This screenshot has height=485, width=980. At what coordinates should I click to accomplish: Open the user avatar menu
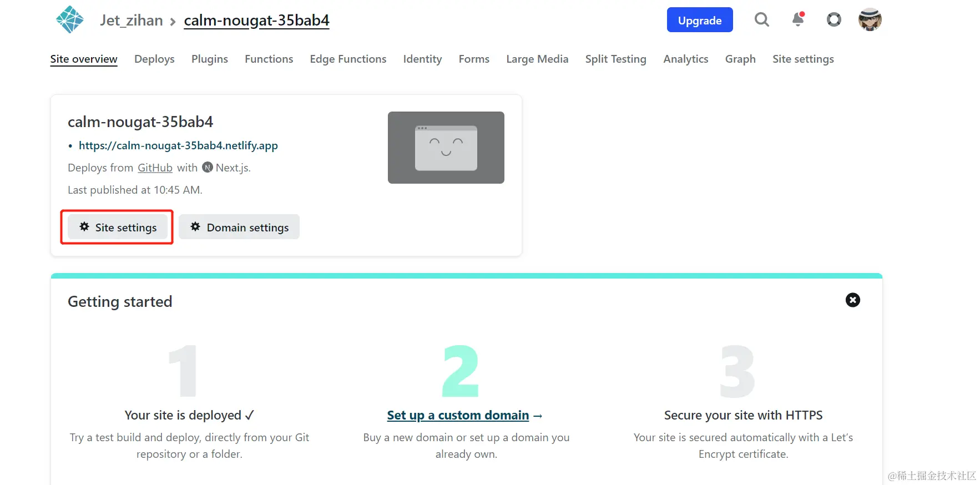[x=870, y=19]
